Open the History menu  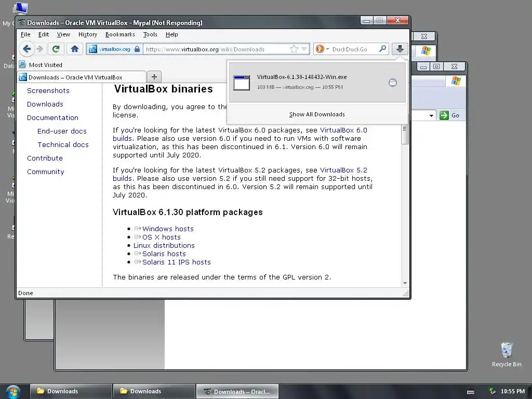[x=87, y=34]
